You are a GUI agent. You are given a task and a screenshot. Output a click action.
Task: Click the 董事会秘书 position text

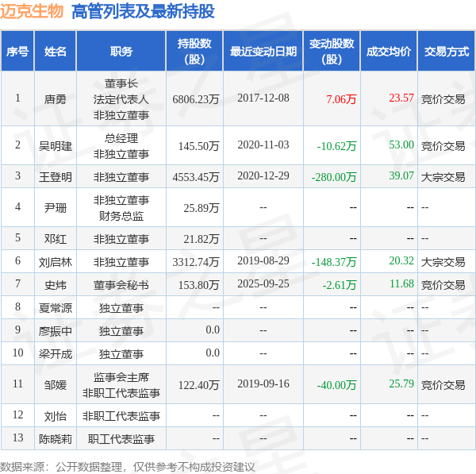click(x=121, y=285)
